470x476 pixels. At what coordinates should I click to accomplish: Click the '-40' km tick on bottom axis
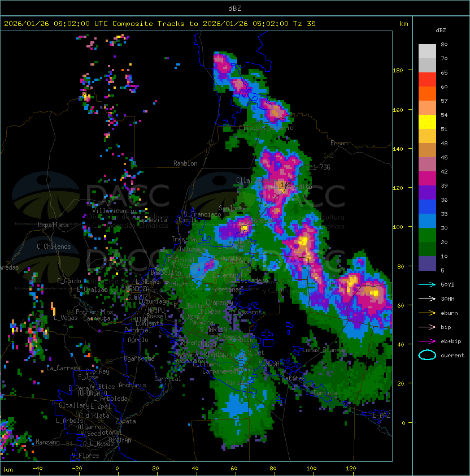pyautogui.click(x=37, y=469)
